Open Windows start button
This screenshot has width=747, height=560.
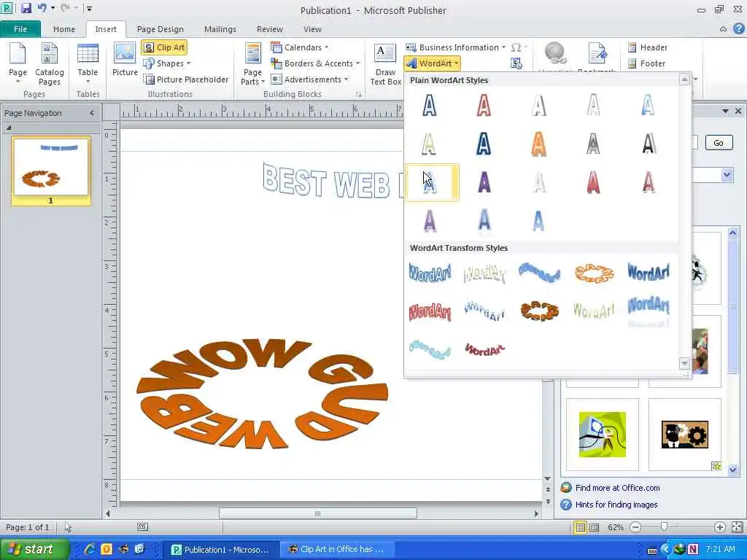click(x=35, y=549)
